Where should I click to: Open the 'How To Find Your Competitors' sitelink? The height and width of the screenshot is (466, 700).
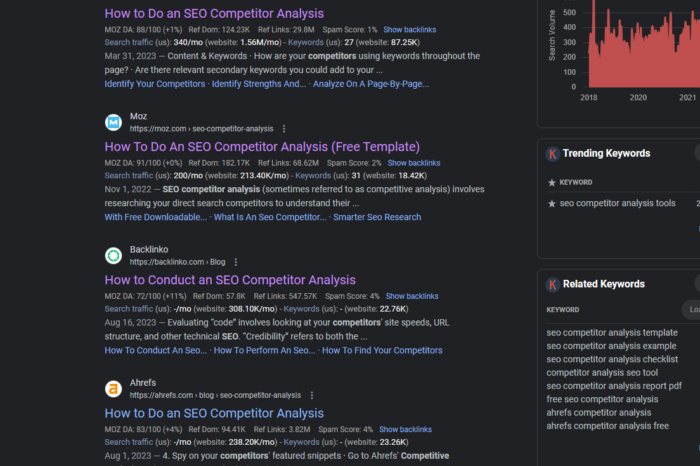[382, 350]
